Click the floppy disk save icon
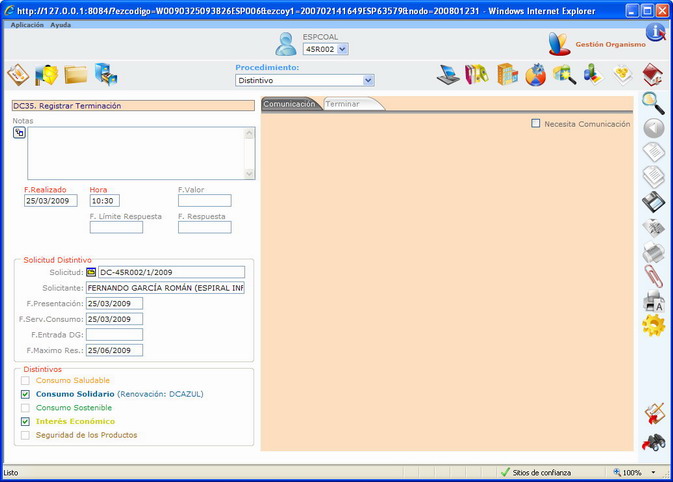Viewport: 673px width, 482px height. coord(653,201)
